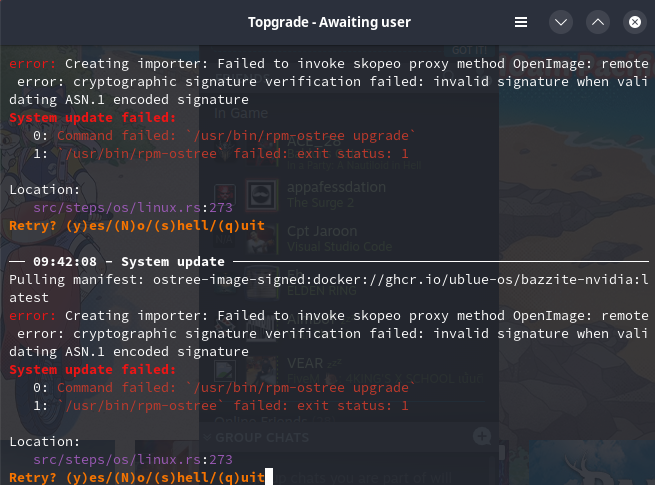
Task: Click 'Location:' label after the 09:42:08 separator
Action: (x=45, y=442)
